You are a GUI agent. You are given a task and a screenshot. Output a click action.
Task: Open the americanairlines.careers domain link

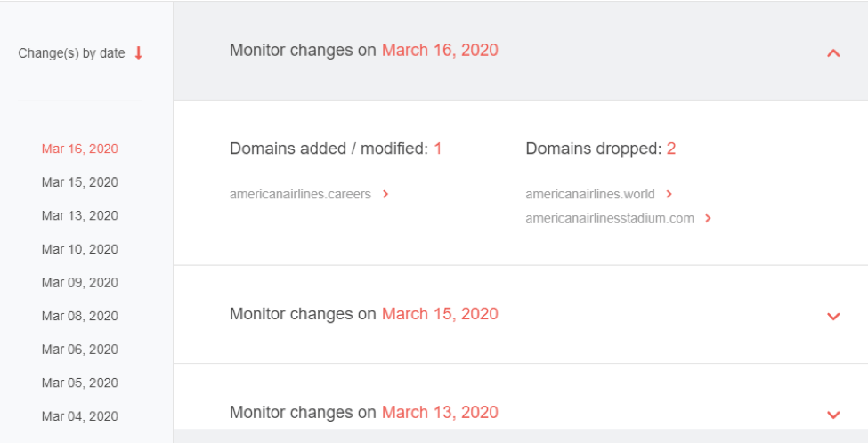coord(300,194)
